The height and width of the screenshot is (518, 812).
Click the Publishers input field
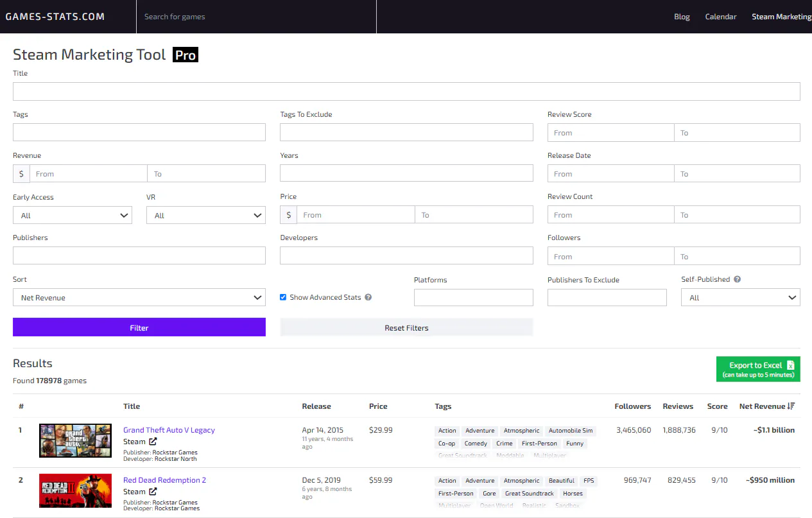tap(139, 255)
